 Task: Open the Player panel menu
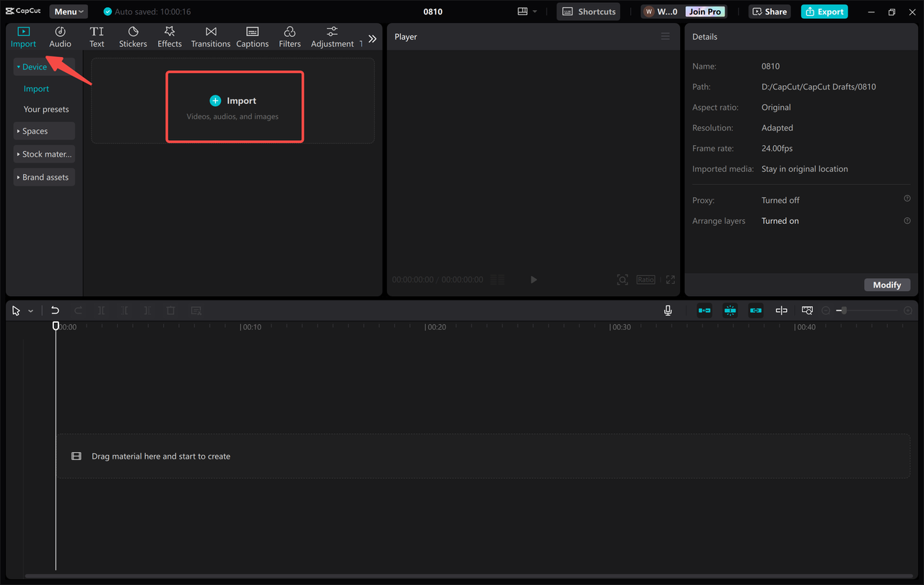(x=666, y=36)
